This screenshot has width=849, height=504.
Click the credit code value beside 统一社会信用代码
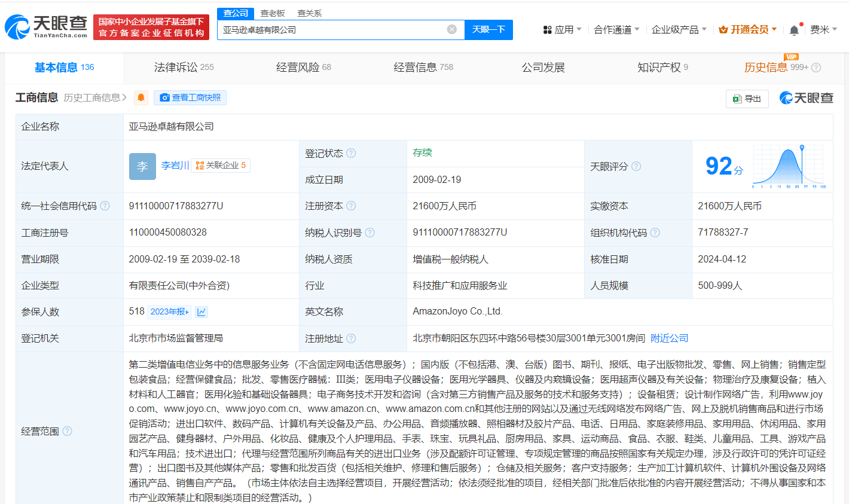point(176,206)
